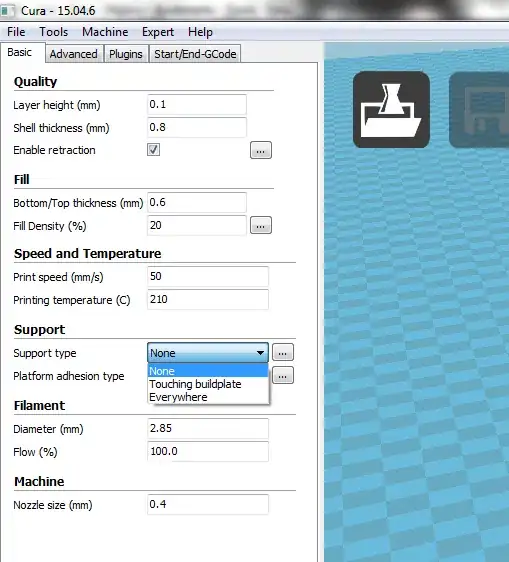Click the filament Diameter input field

pyautogui.click(x=208, y=428)
